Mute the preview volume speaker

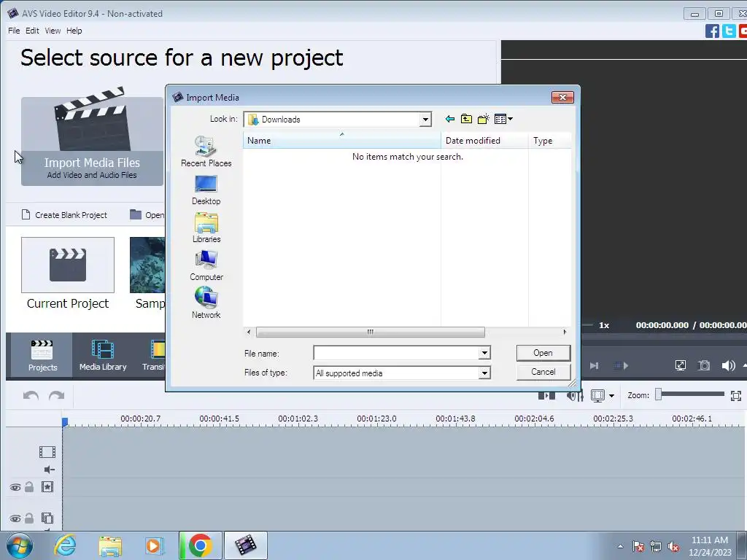click(728, 365)
